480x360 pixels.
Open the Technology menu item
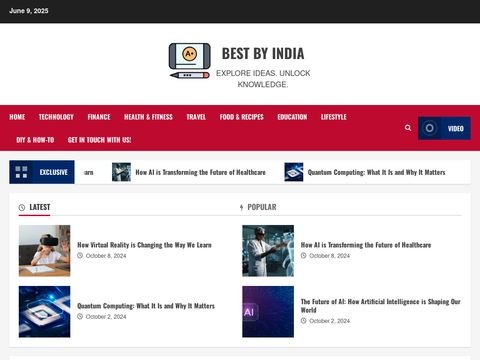[56, 117]
